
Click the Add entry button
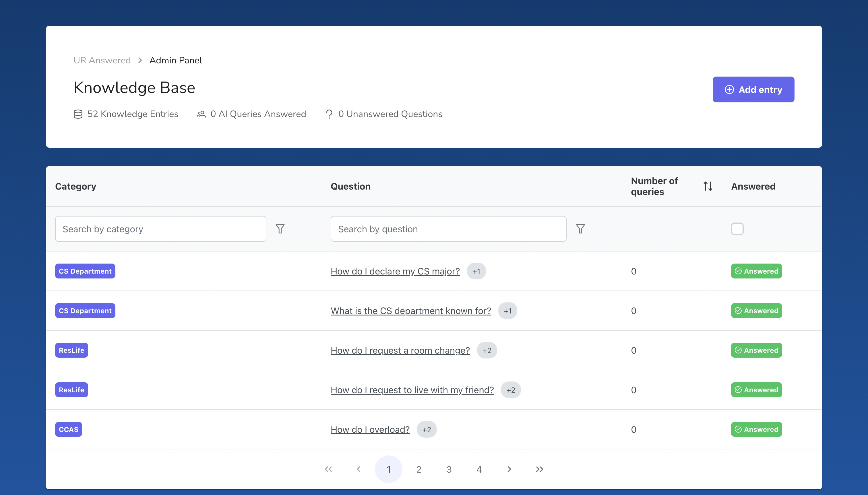pyautogui.click(x=753, y=89)
